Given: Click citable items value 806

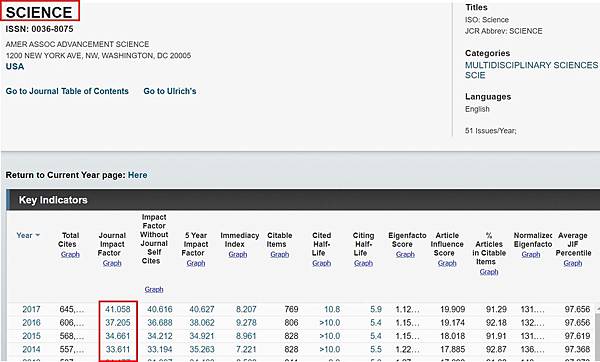Looking at the screenshot, I should (x=291, y=323).
